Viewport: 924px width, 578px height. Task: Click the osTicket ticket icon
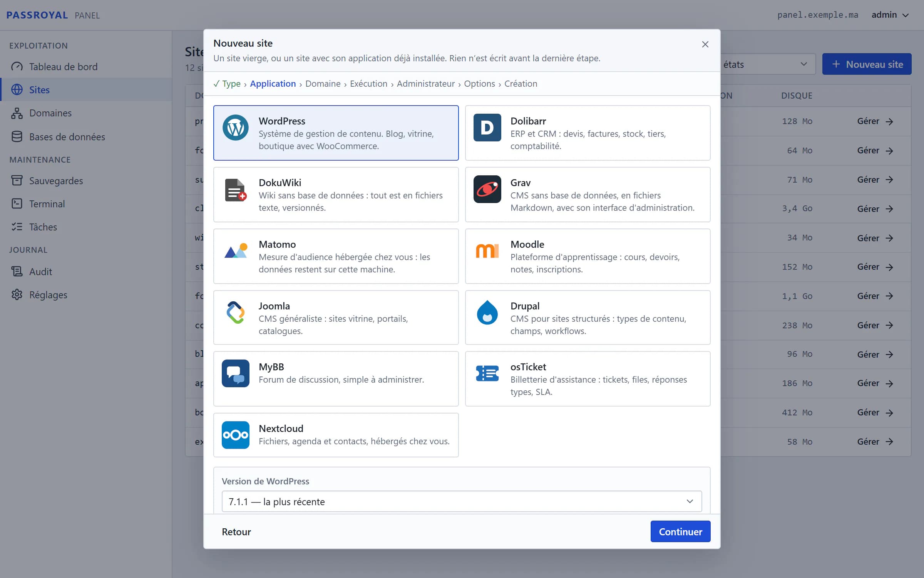coord(487,373)
